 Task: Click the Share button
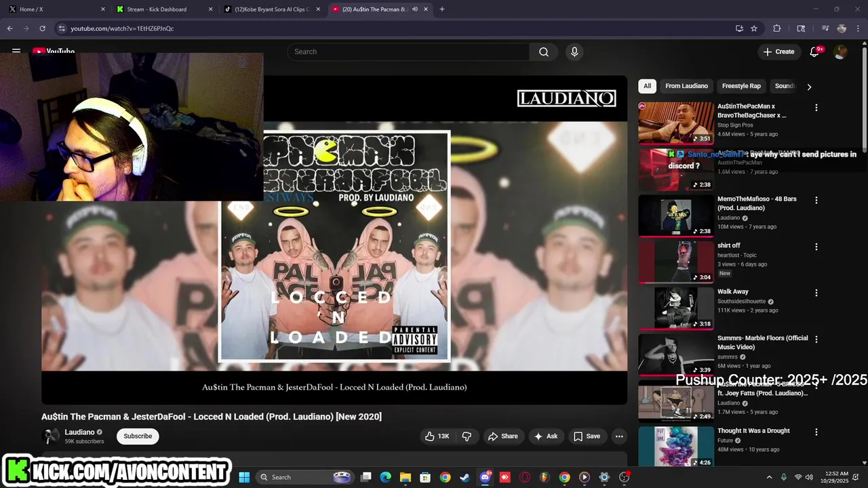pyautogui.click(x=502, y=436)
